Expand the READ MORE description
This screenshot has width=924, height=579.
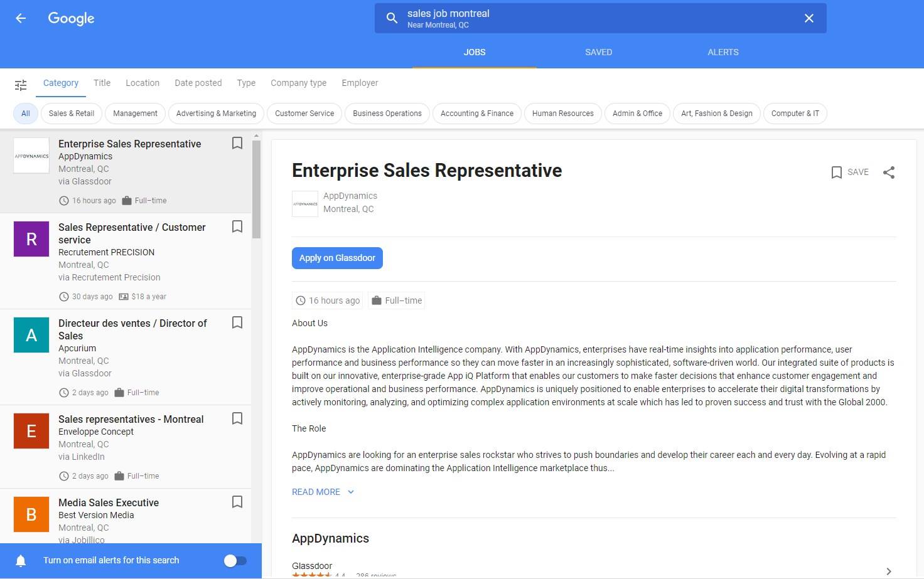pyautogui.click(x=323, y=492)
